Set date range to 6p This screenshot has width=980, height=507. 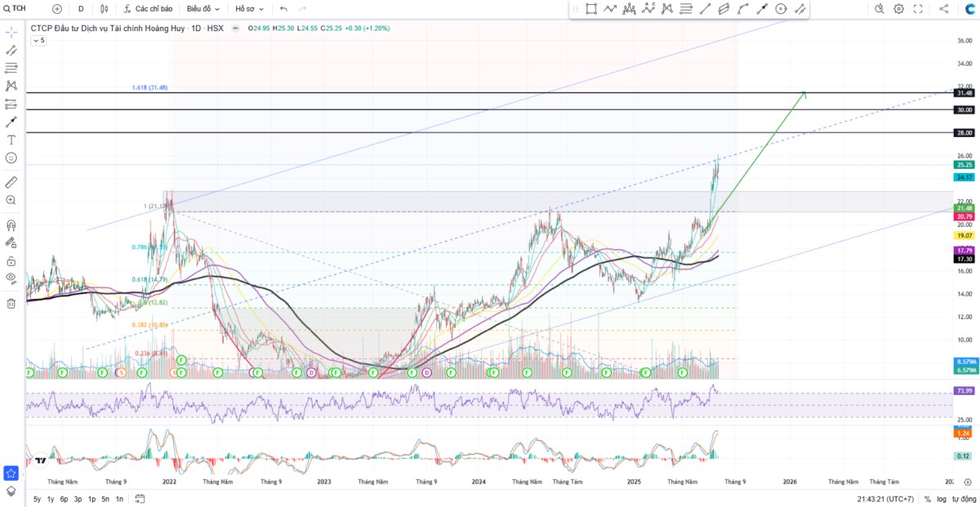tap(64, 499)
